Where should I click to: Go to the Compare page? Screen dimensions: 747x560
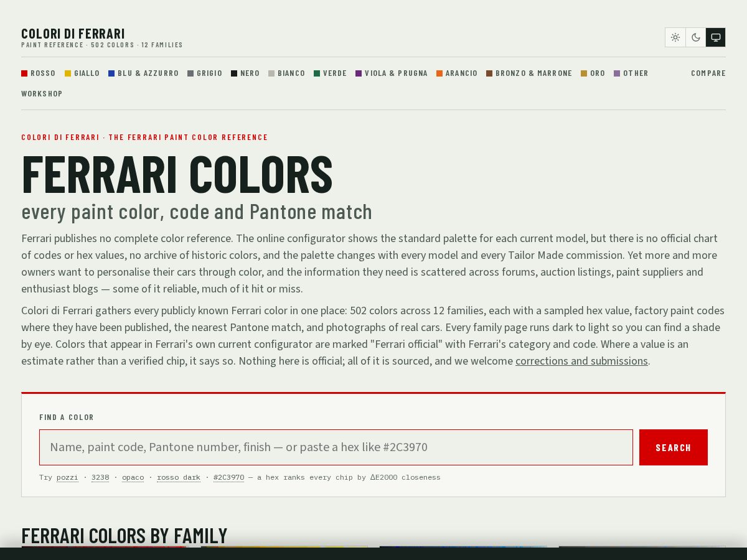(708, 73)
